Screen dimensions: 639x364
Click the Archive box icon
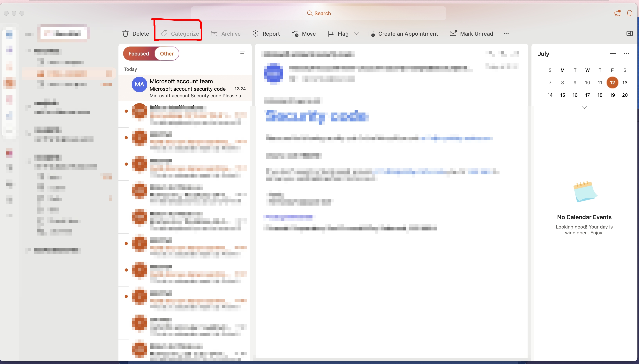pos(214,33)
